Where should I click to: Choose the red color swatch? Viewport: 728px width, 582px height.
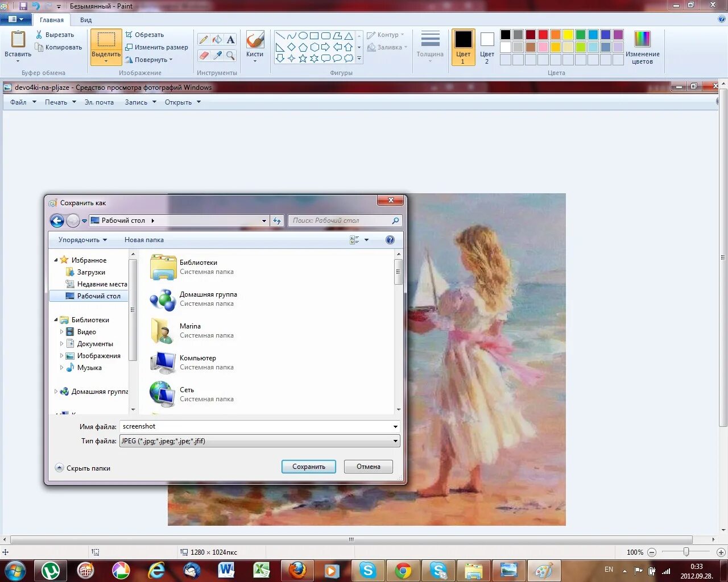coord(543,35)
